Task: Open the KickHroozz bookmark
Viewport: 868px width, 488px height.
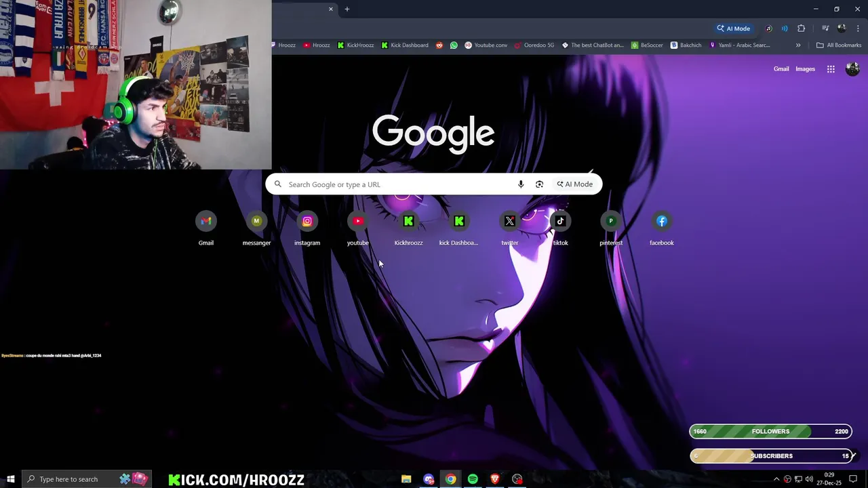Action: pyautogui.click(x=355, y=45)
